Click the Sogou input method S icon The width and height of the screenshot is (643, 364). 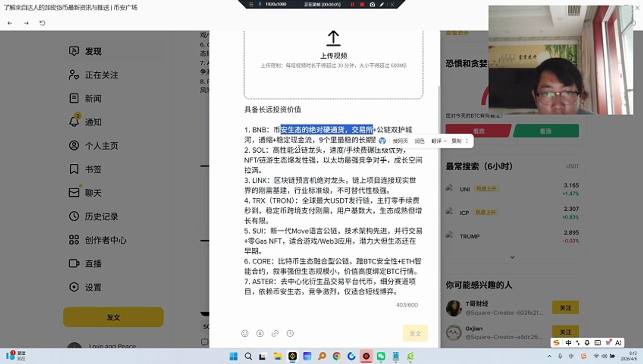point(557,343)
